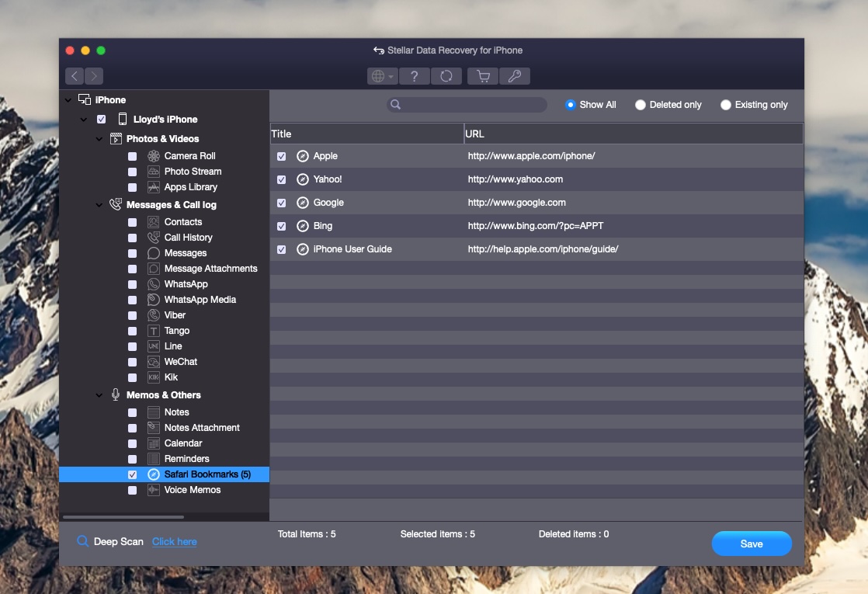Collapse the Messages & Call log section

99,205
